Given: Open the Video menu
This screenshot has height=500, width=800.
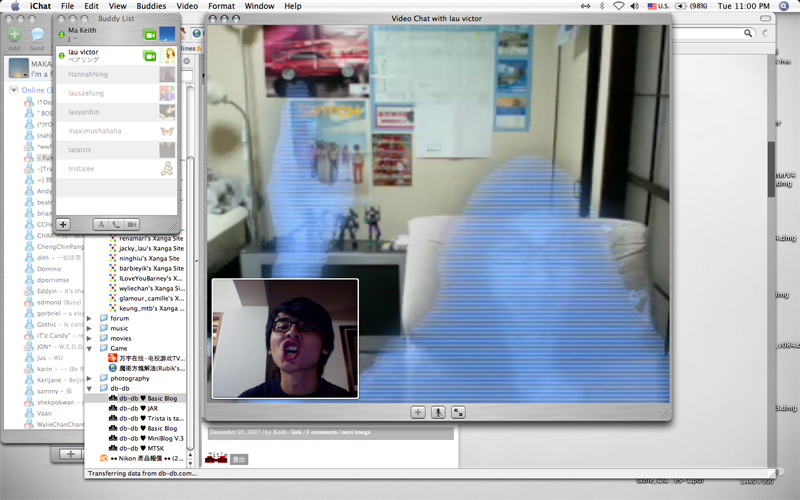Looking at the screenshot, I should [x=187, y=6].
